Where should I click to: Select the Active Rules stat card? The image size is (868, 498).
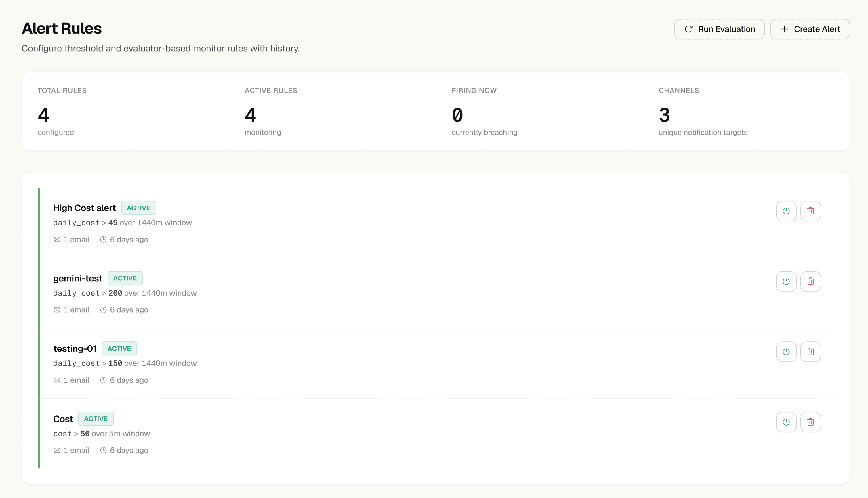click(332, 111)
